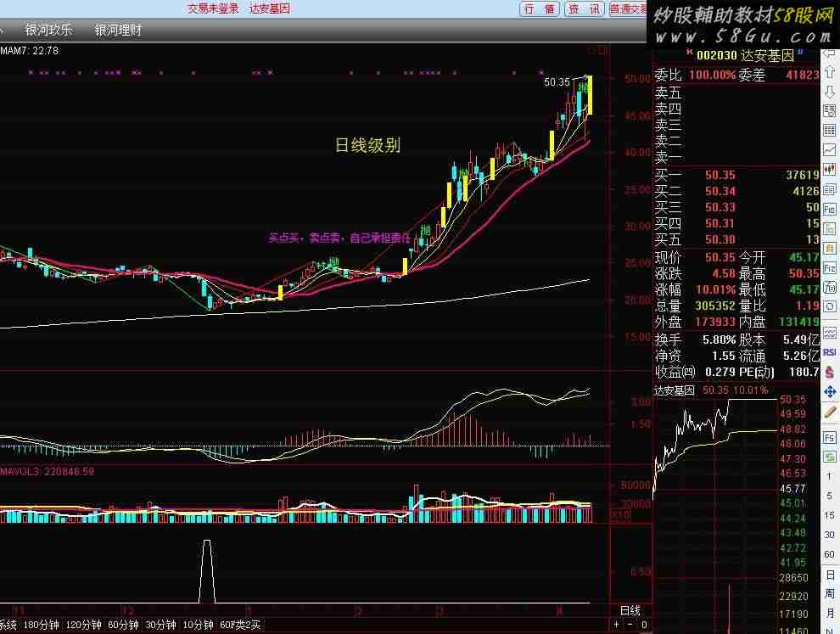Open the 银河理财 menu tab

119,30
